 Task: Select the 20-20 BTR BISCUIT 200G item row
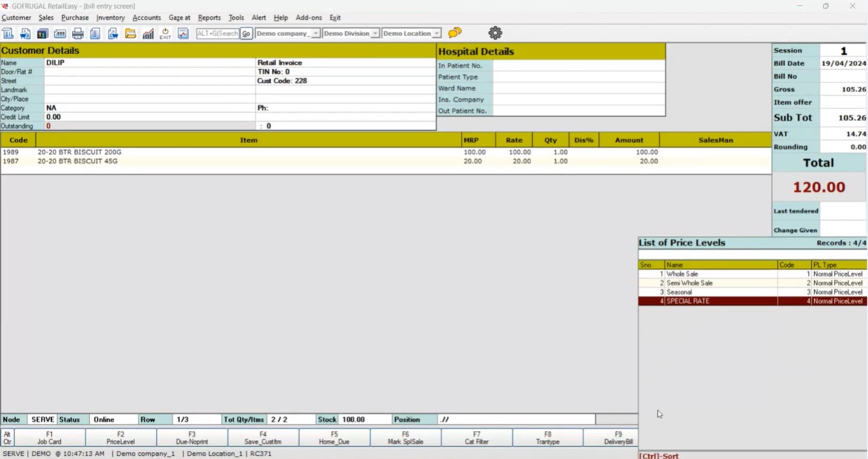[386, 152]
